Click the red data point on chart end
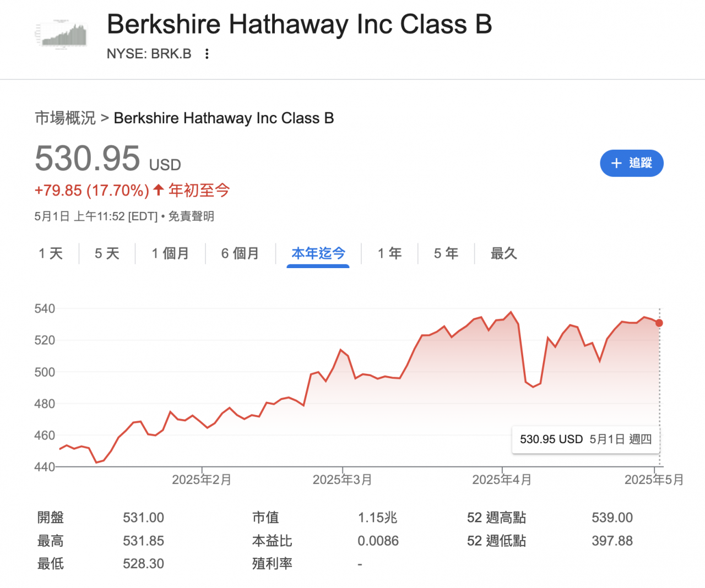Screen dimensions: 705x588 click(x=659, y=323)
